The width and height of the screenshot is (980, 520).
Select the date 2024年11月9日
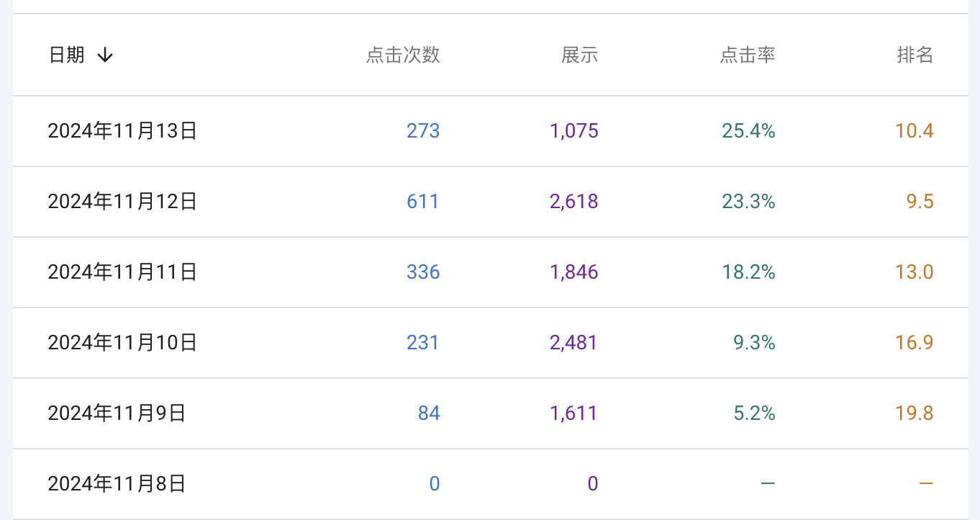click(117, 413)
